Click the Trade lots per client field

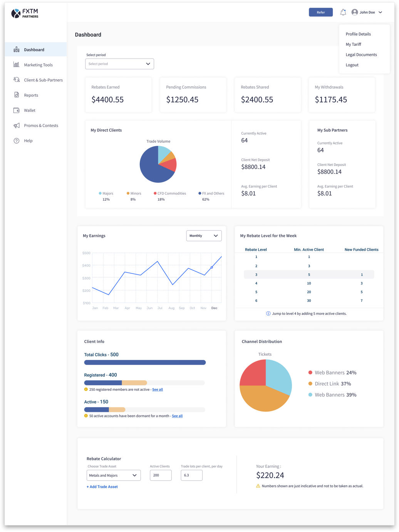(x=191, y=475)
